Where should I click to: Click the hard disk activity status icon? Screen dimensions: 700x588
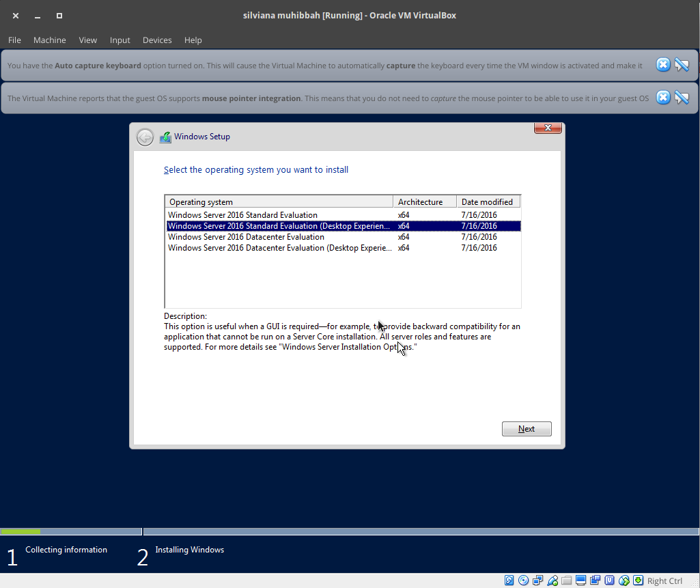point(509,580)
